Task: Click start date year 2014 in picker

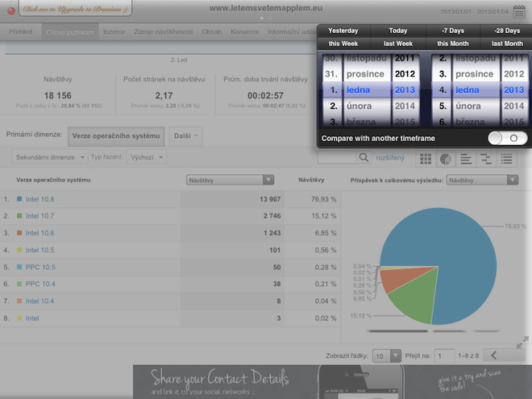Action: click(405, 106)
